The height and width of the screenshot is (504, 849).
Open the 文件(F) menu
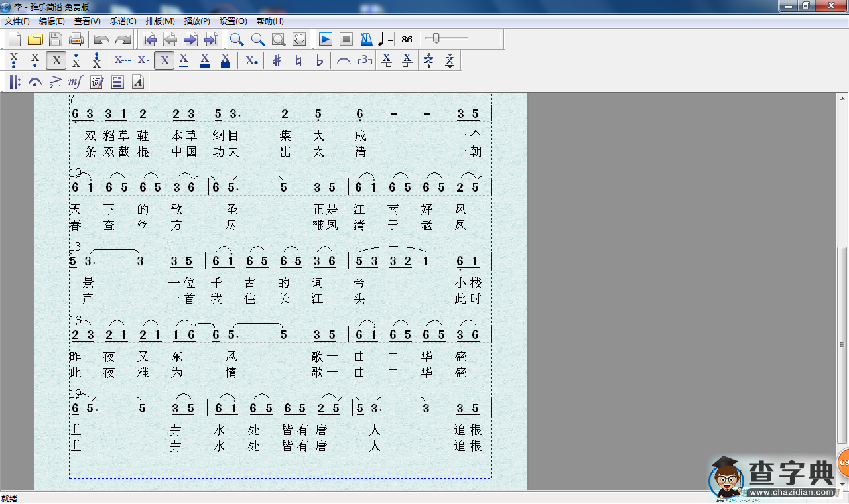coord(17,21)
